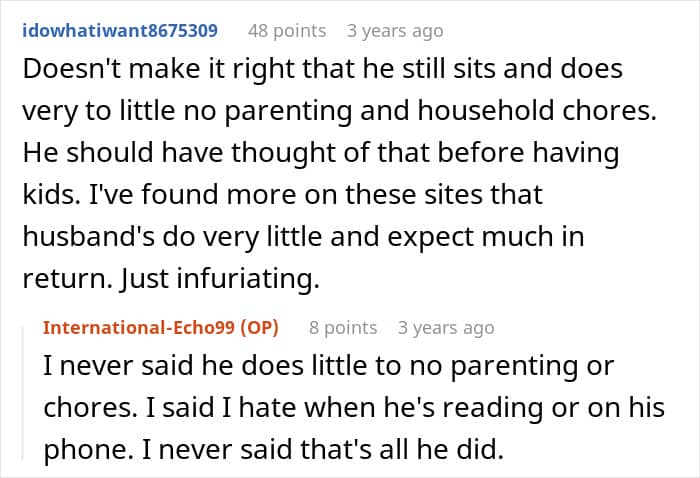Click the "(OP)" label beside International-Echo99
This screenshot has width=700, height=478.
pos(261,327)
